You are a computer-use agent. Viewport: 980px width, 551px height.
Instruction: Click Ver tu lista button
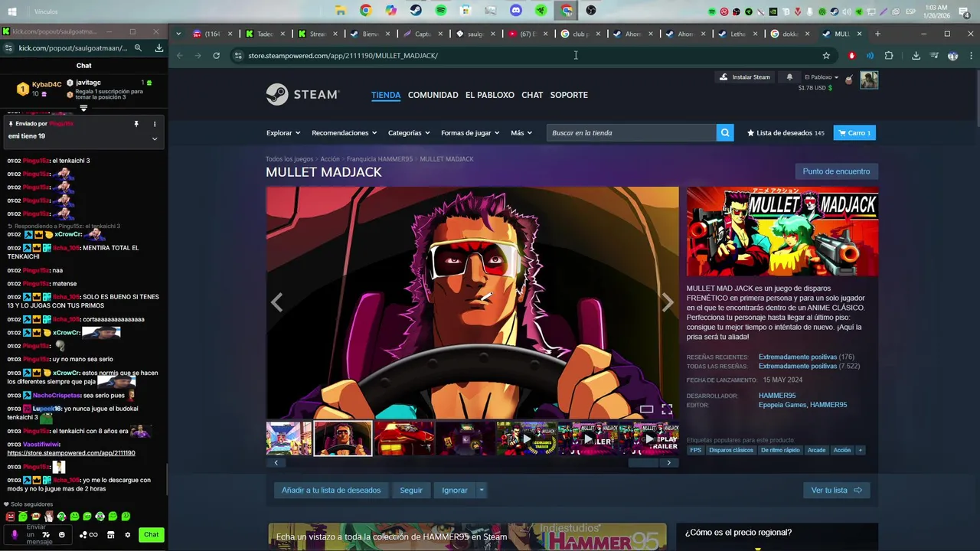[836, 490]
